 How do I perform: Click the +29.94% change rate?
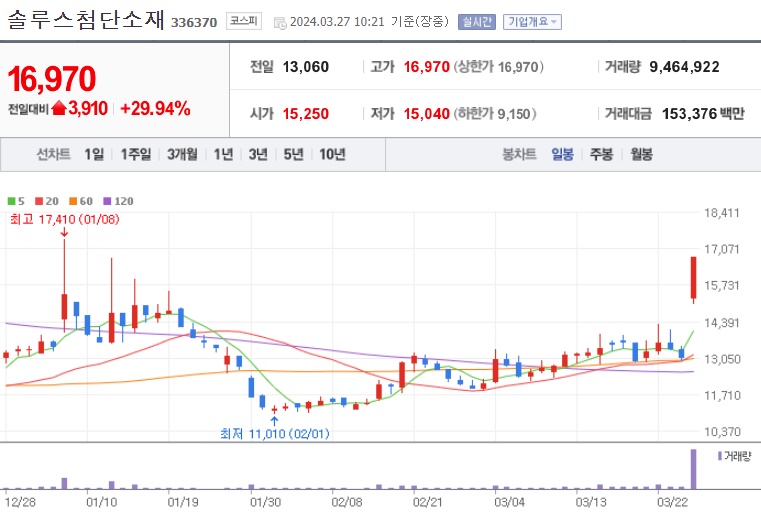coord(155,108)
